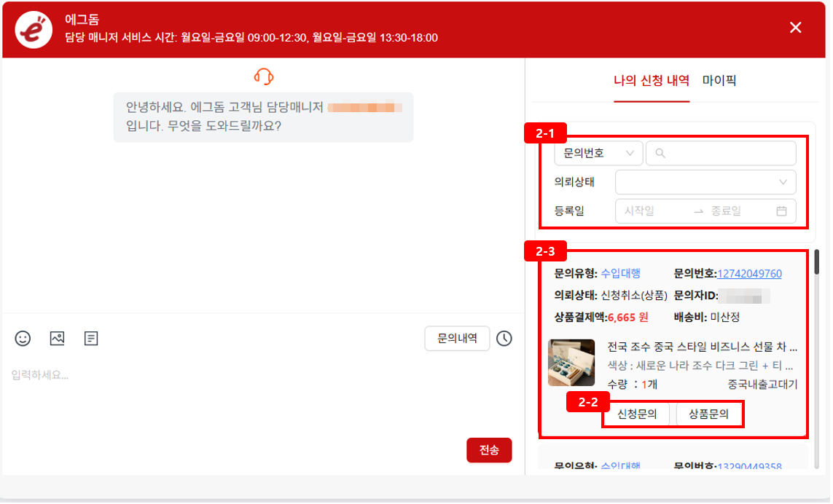Click the headset support agent icon

(x=264, y=76)
